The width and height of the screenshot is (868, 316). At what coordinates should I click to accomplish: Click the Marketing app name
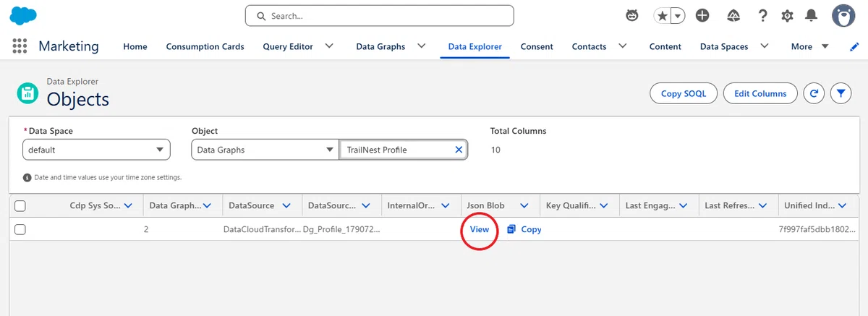click(69, 46)
